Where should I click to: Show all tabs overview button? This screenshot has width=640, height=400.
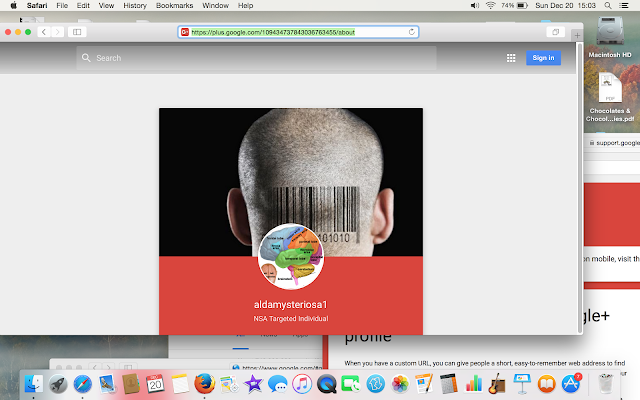556,32
